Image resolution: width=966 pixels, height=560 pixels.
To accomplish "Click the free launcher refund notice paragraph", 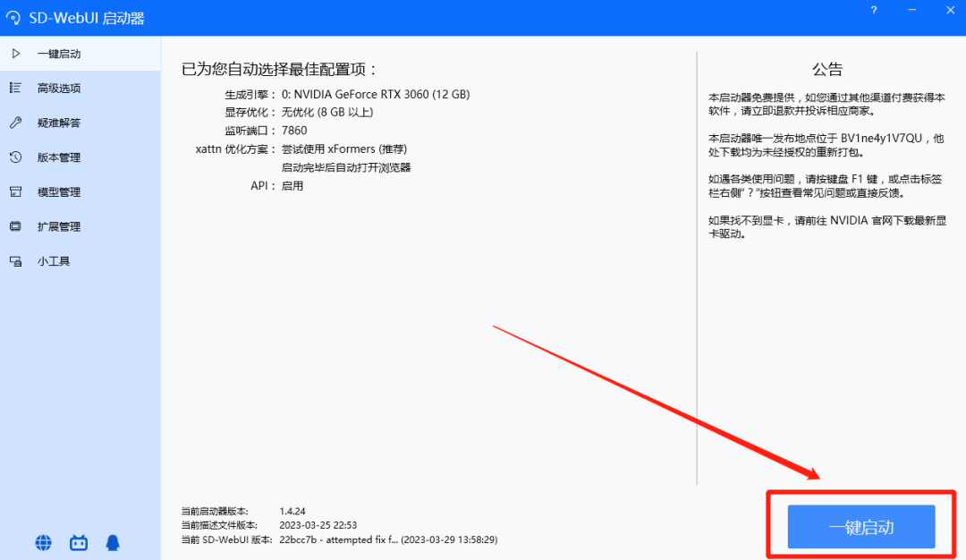I will 826,104.
